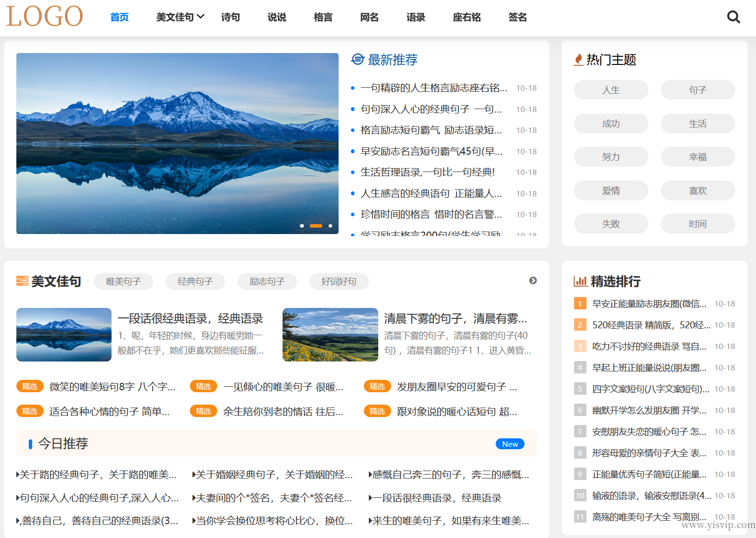This screenshot has width=756, height=538.
Task: Select the 经典句子 filter tab
Action: [195, 281]
